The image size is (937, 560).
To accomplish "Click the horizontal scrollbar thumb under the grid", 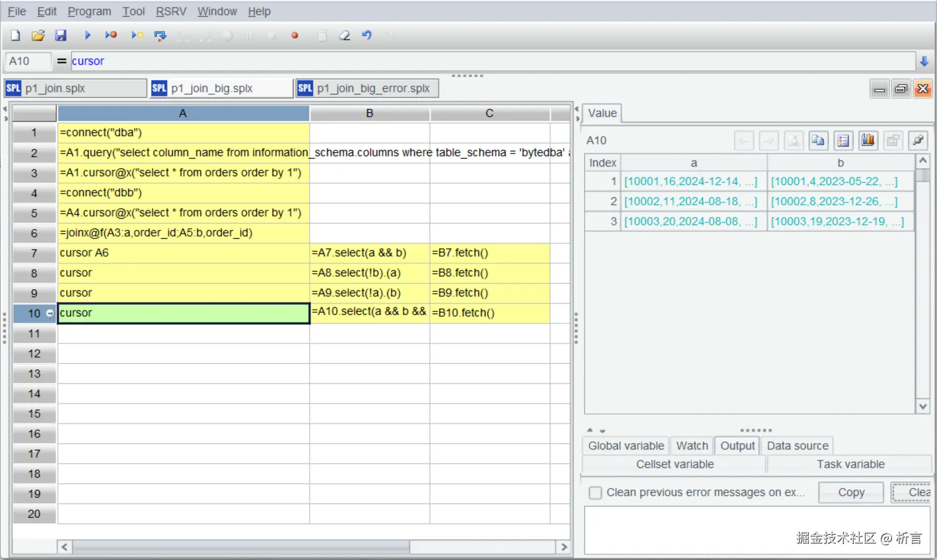I will (x=241, y=547).
